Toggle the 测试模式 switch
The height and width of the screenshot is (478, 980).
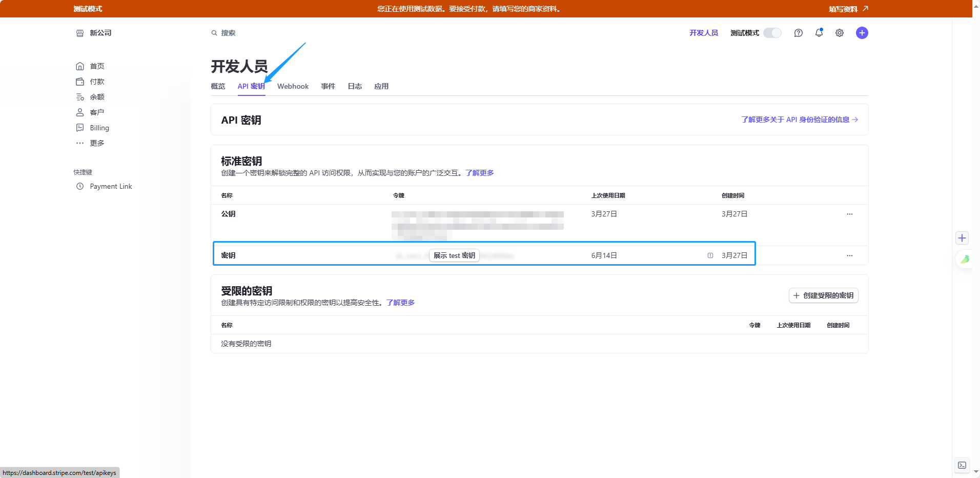tap(772, 33)
